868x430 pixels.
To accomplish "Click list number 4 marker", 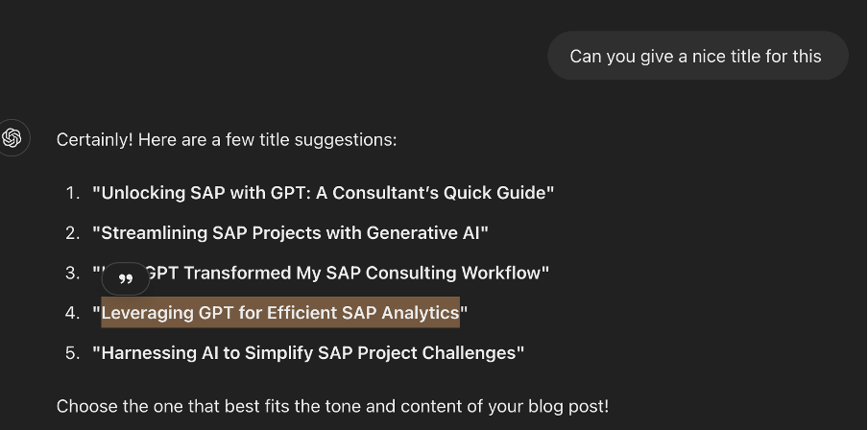I will pos(73,313).
